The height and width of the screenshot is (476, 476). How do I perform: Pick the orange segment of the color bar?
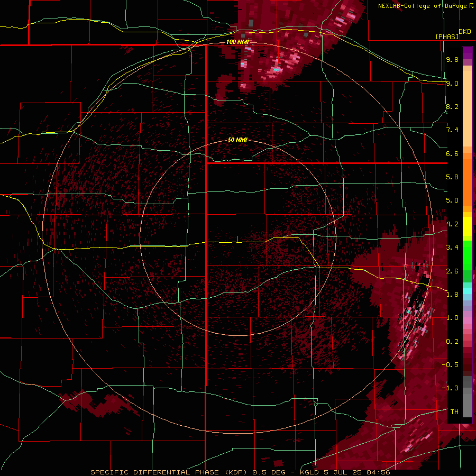[x=467, y=182]
